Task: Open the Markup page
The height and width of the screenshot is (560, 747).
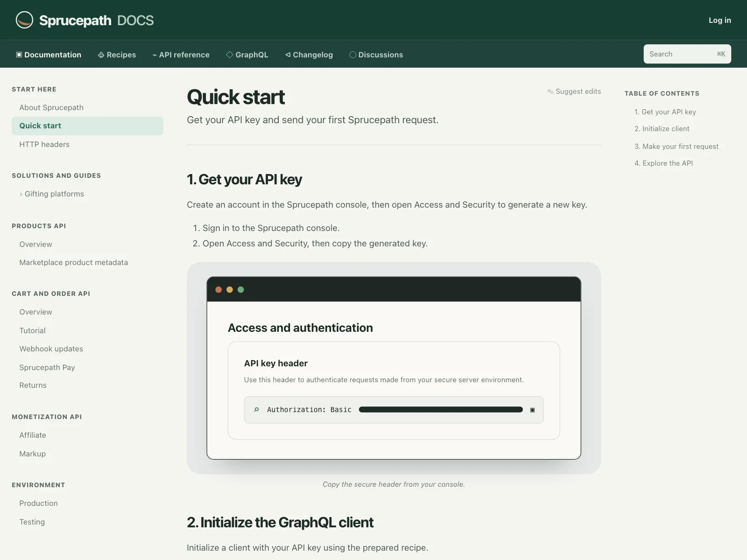Action: click(x=32, y=454)
